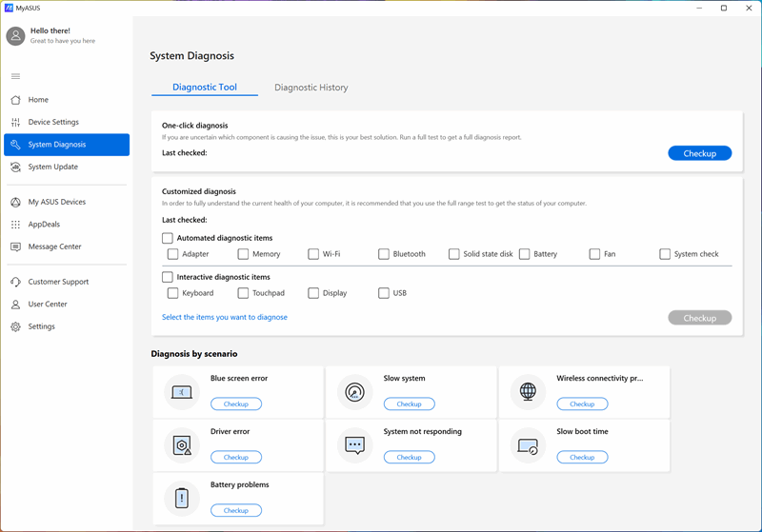Click the user profile avatar icon
Image resolution: width=762 pixels, height=532 pixels.
click(15, 36)
